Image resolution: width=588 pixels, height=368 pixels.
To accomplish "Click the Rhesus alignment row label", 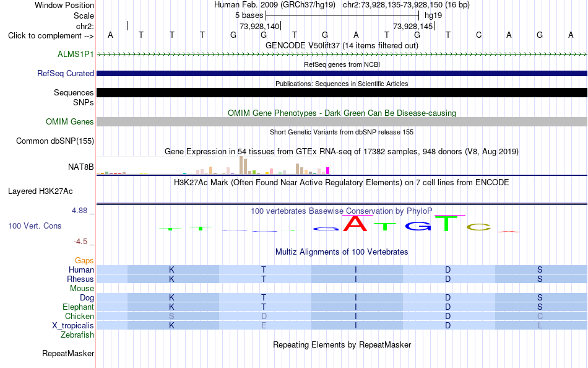I will 80,279.
